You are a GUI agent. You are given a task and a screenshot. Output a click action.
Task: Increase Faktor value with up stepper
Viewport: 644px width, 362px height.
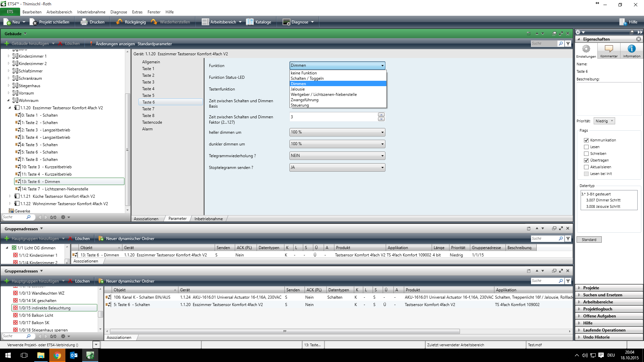click(381, 115)
